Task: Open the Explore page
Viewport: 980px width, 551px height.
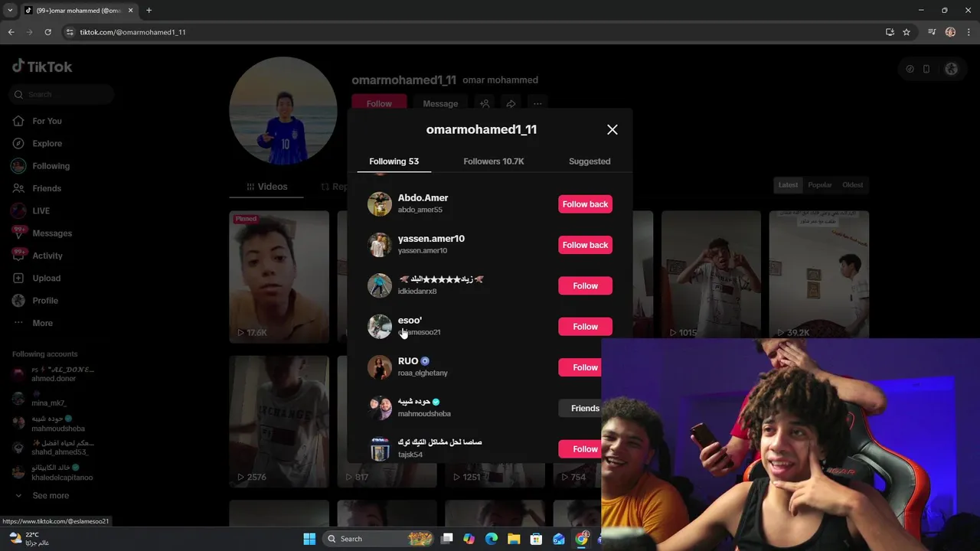Action: (47, 143)
